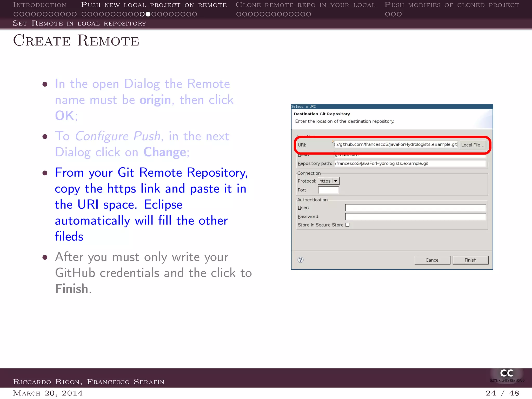This screenshot has height=399, width=532.
Task: Jump to Clone remote repo in your local section
Action: coord(305,5)
